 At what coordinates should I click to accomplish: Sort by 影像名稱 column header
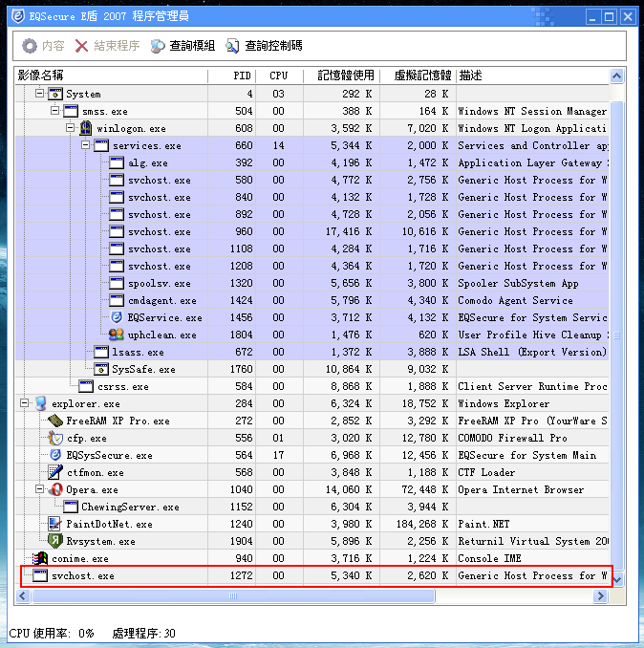[112, 76]
